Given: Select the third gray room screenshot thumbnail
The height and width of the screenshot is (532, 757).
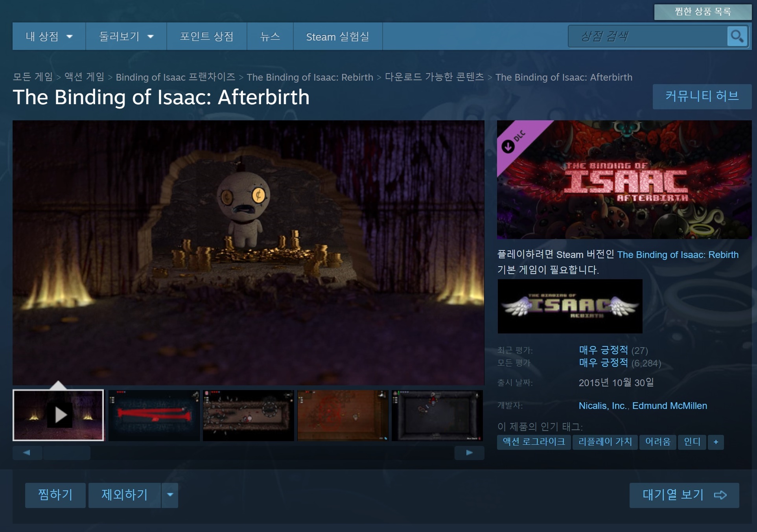Looking at the screenshot, I should coord(249,415).
